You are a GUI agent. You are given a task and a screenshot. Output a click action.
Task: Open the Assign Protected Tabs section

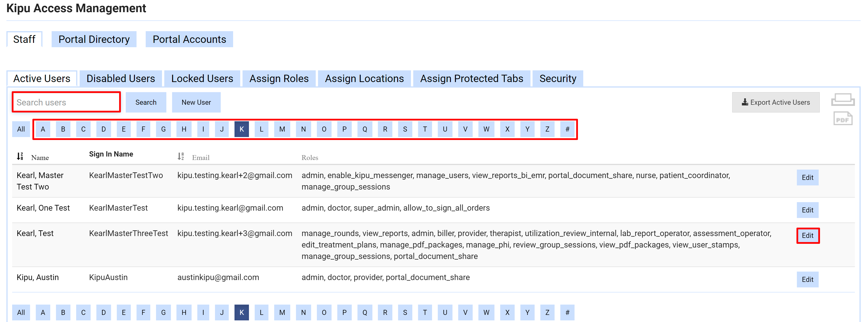pos(472,78)
